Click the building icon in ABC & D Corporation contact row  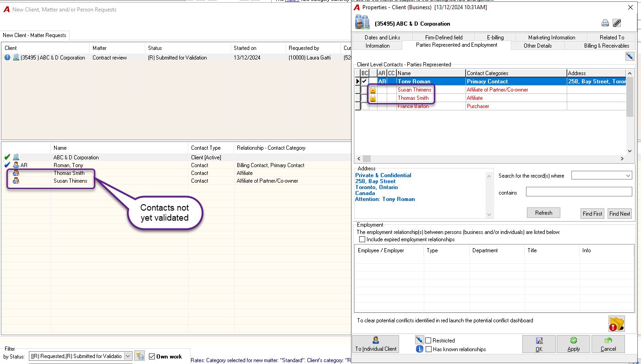pos(16,157)
